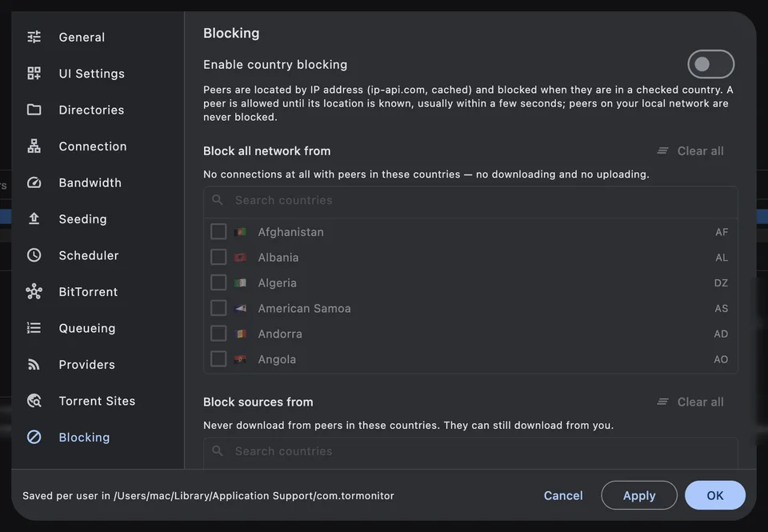The width and height of the screenshot is (768, 532).
Task: Click the Albania flag icon
Action: pyautogui.click(x=240, y=257)
